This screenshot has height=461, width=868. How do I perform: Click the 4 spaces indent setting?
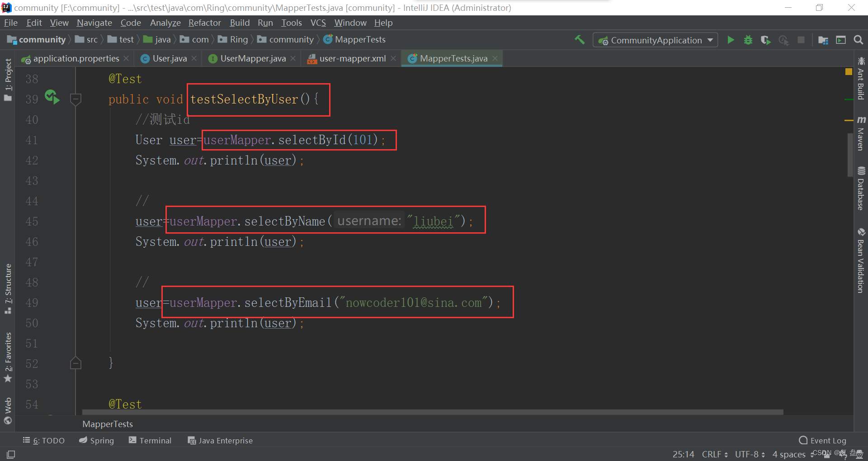point(789,454)
